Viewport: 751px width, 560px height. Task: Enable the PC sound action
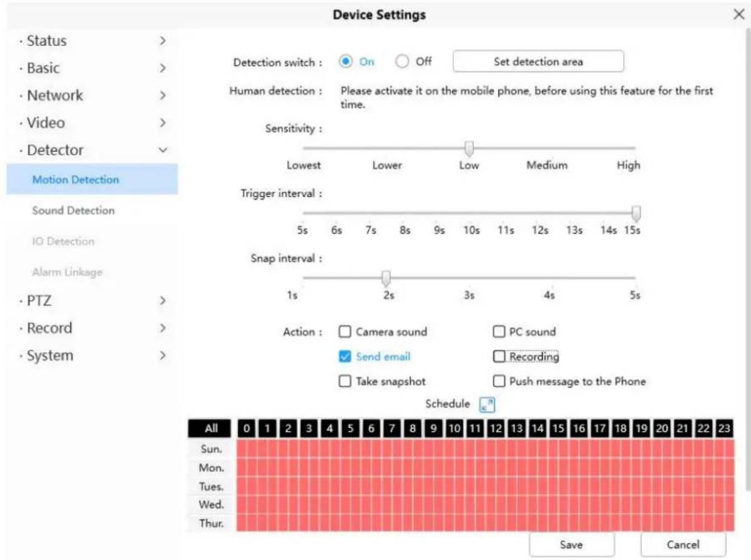pos(499,332)
